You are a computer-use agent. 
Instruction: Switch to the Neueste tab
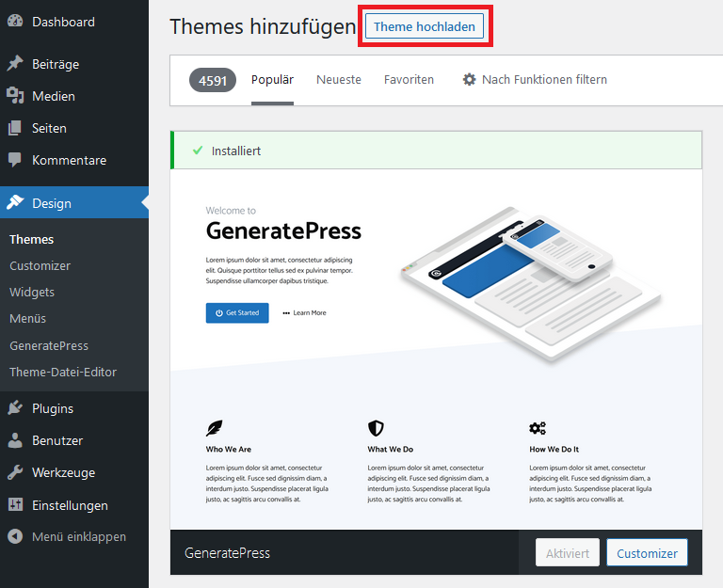coord(339,80)
